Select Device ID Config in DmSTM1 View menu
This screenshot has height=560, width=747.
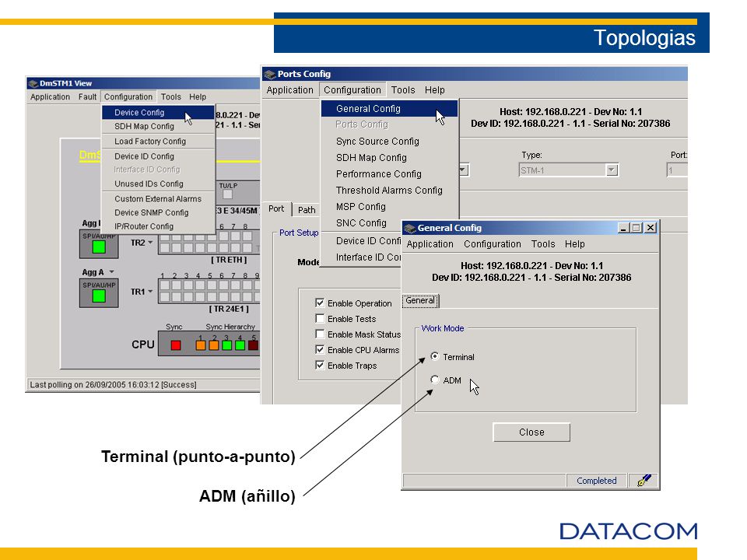[x=158, y=156]
